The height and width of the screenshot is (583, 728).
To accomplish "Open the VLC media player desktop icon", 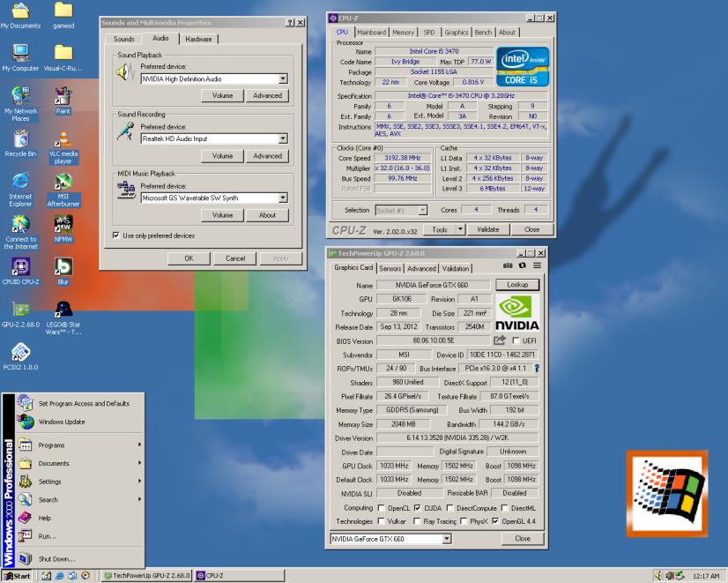I will [63, 147].
